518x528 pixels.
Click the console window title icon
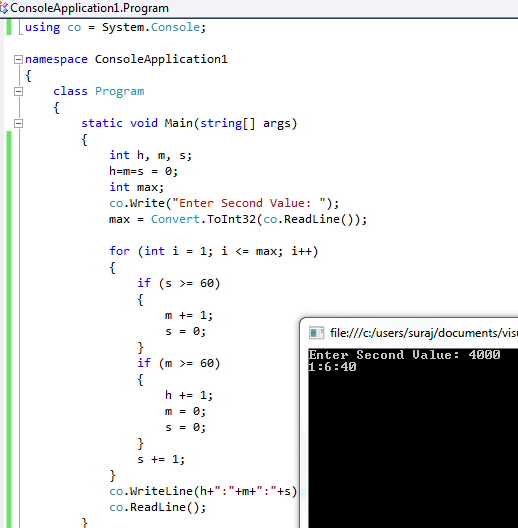[x=316, y=333]
